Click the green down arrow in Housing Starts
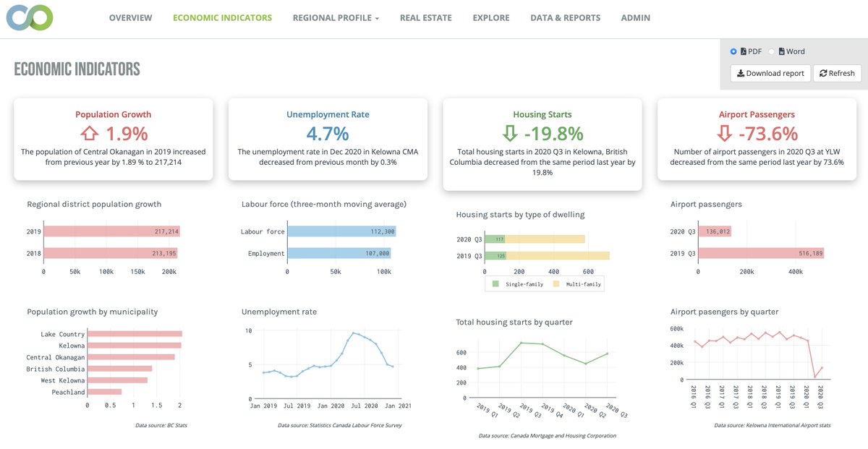868x449 pixels. click(x=511, y=134)
